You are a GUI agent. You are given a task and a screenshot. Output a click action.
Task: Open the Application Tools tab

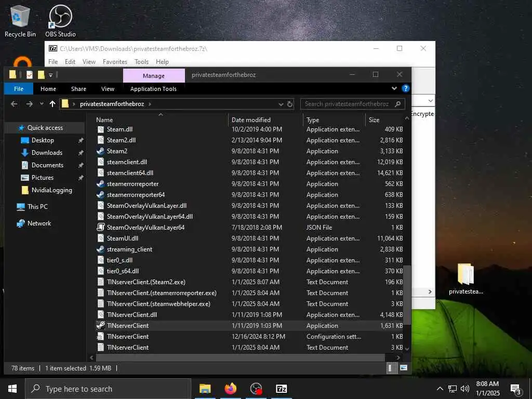tap(153, 89)
